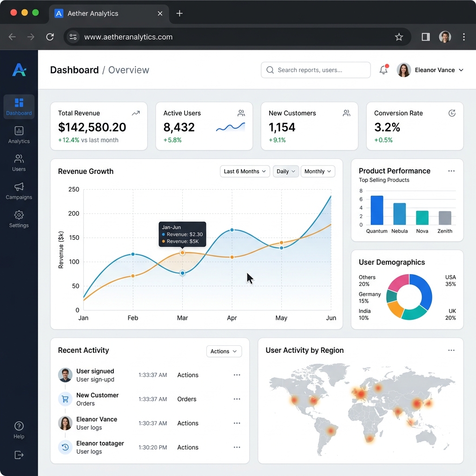This screenshot has height=476, width=476.
Task: Select the Dashboard sidebar item
Action: point(19,106)
